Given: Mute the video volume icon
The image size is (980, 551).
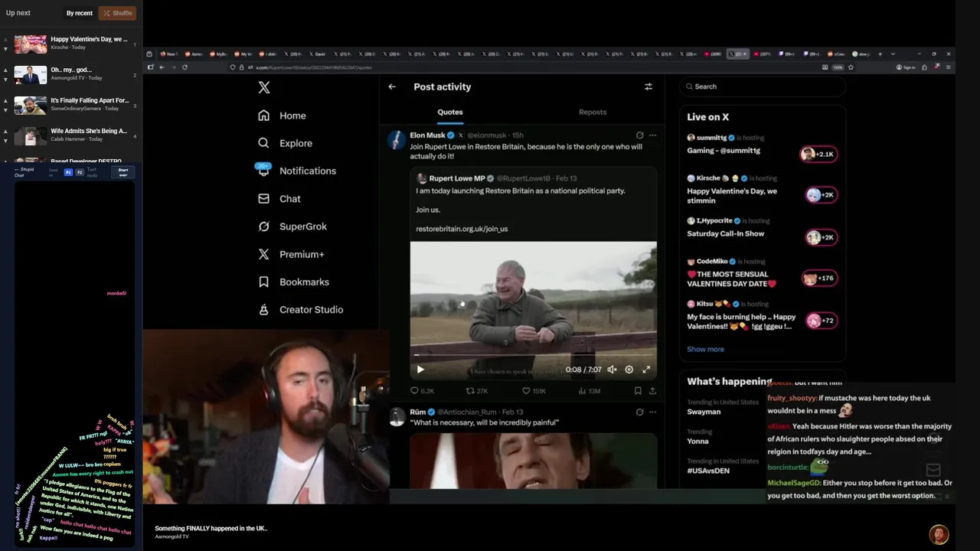Looking at the screenshot, I should pyautogui.click(x=612, y=370).
